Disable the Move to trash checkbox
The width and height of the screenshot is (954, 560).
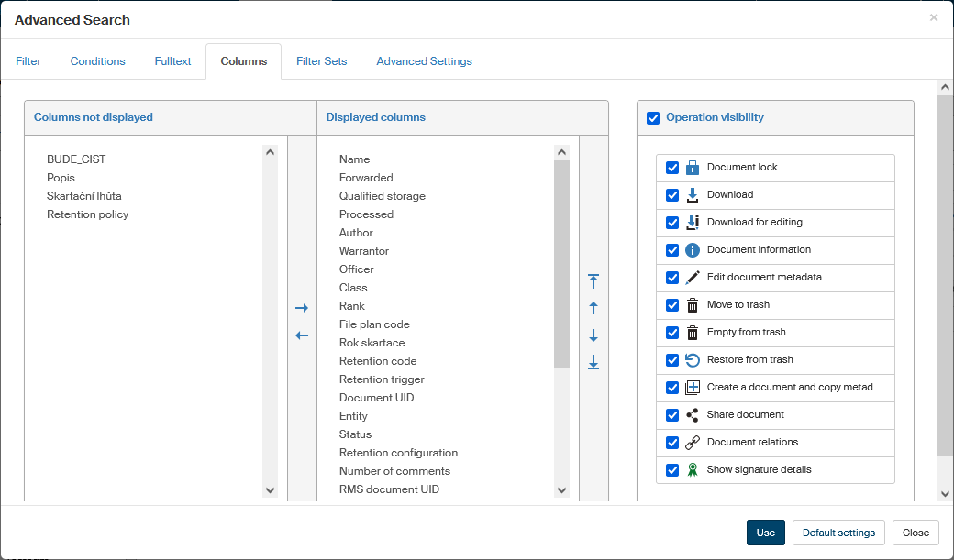click(x=672, y=305)
